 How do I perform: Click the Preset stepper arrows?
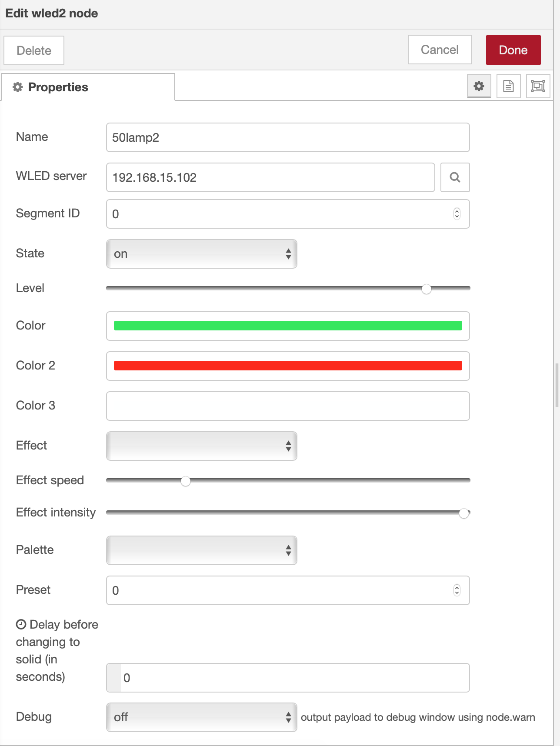point(457,590)
